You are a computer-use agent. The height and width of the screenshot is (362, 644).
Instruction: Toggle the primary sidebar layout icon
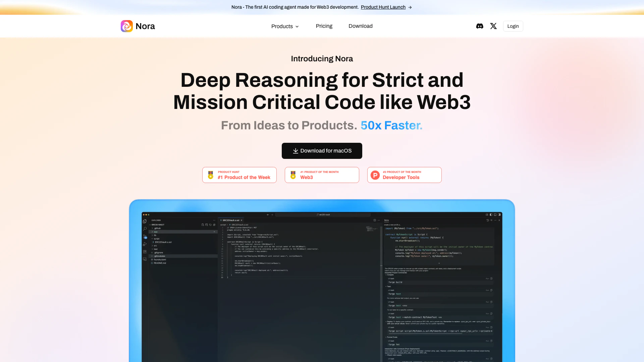(491, 215)
